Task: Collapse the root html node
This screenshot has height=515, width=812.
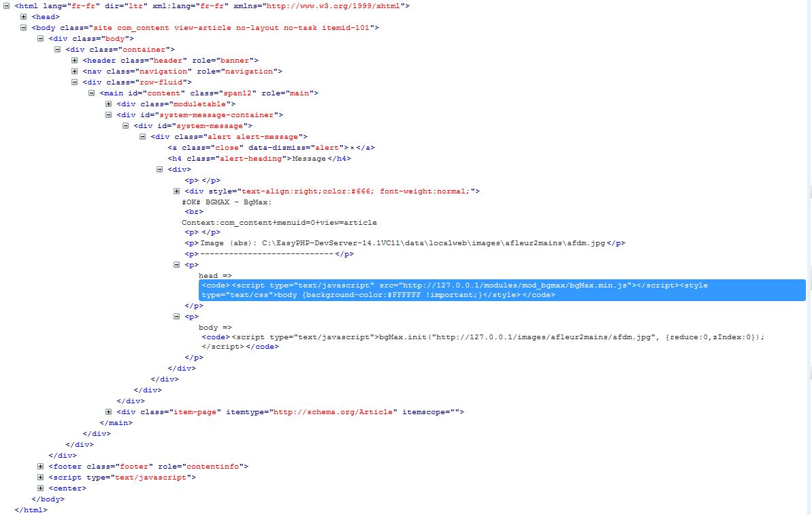Action: point(6,6)
